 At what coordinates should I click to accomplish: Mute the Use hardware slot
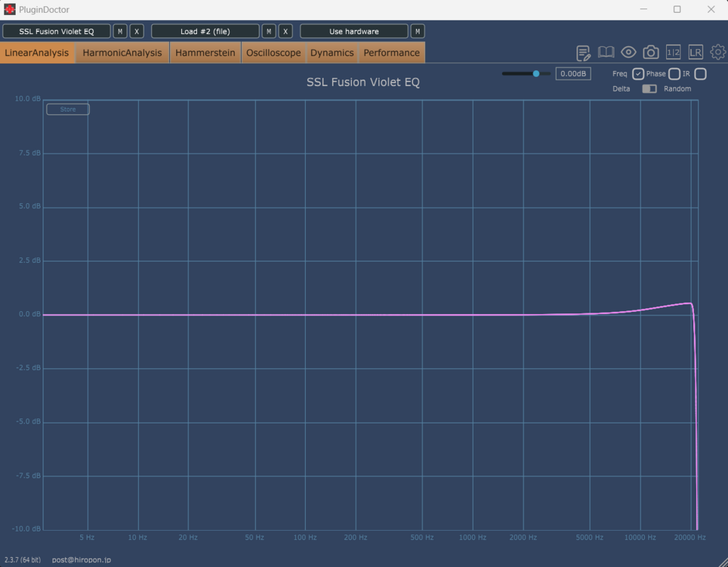[417, 31]
